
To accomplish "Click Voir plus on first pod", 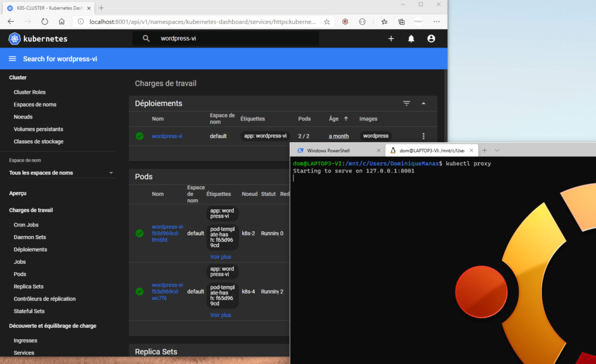I will [221, 257].
